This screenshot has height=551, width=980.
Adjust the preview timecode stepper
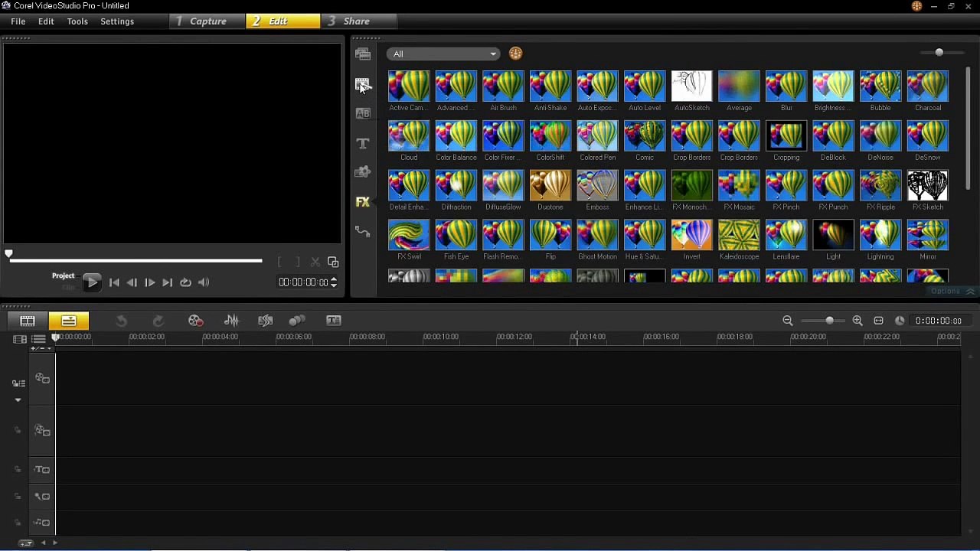click(334, 282)
